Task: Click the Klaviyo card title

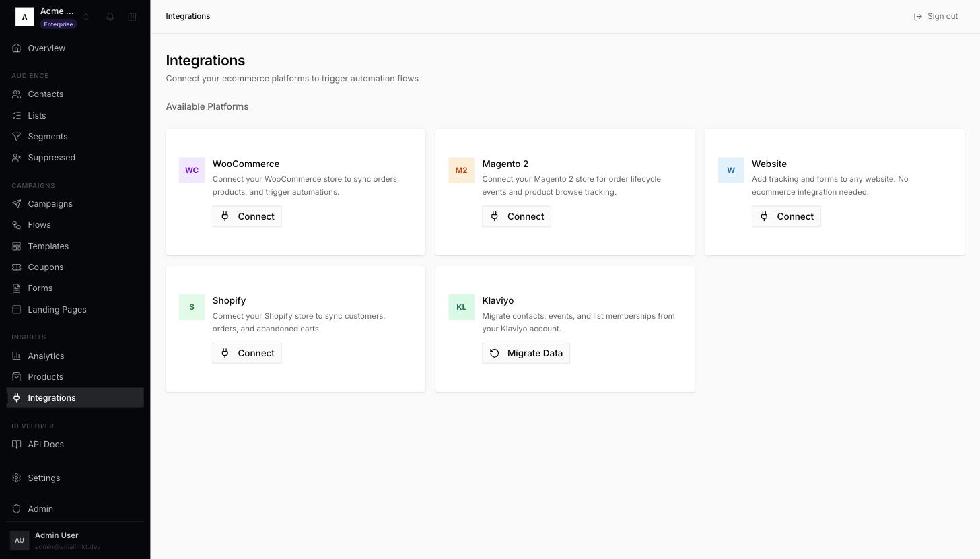Action: (x=498, y=300)
